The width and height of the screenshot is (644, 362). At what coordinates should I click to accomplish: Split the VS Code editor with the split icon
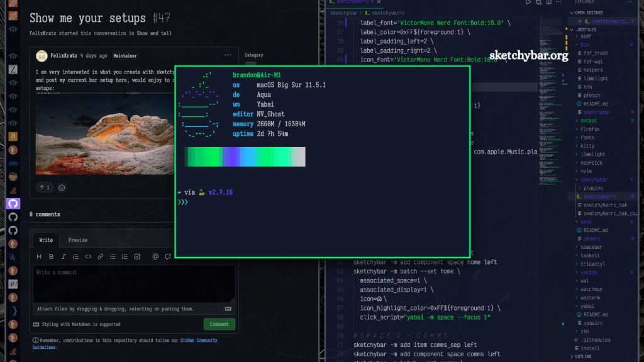pos(548,2)
